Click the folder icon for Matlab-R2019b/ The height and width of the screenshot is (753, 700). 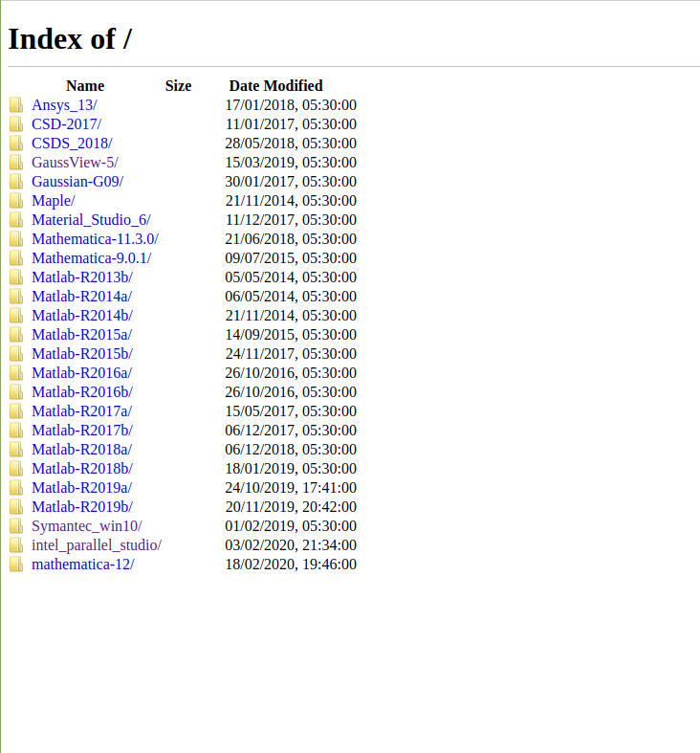pos(16,507)
